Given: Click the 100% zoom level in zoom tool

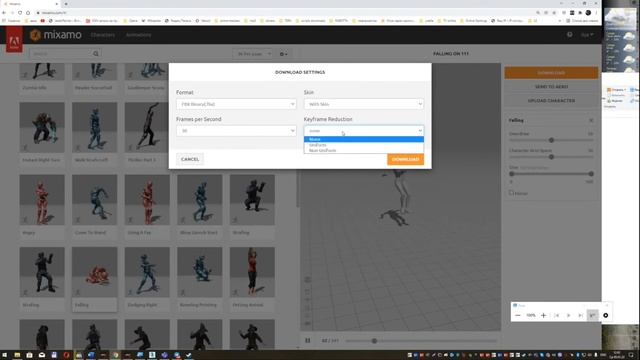Looking at the screenshot, I should 531,316.
